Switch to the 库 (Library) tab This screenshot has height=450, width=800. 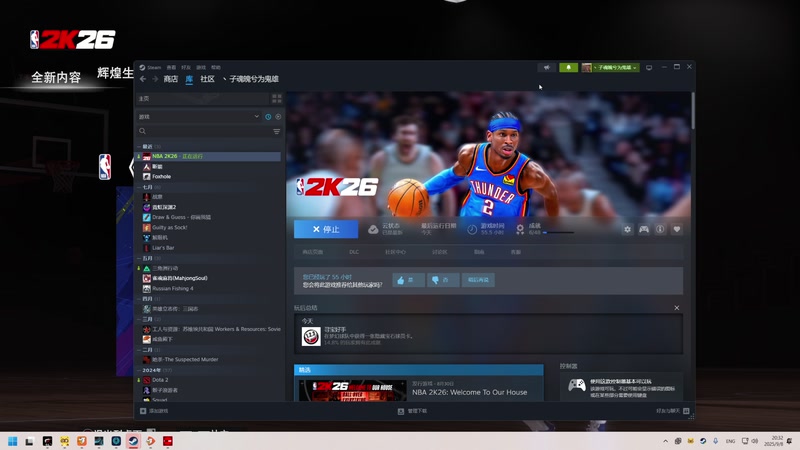(x=189, y=79)
